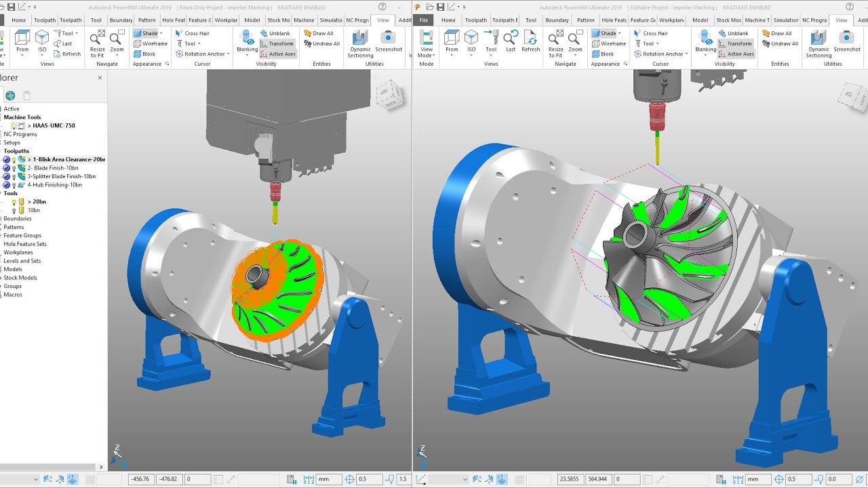The height and width of the screenshot is (488, 868).
Task: Toggle lightbulb for 2- Blade Finish-10bn
Action: click(14, 168)
